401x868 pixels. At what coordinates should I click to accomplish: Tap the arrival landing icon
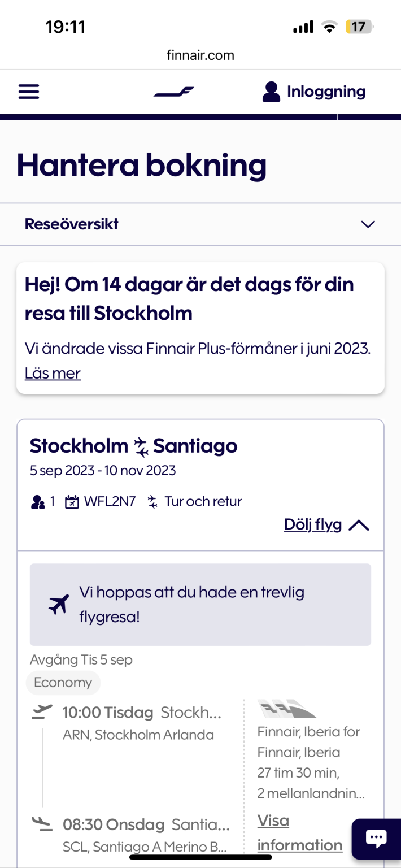pyautogui.click(x=42, y=823)
